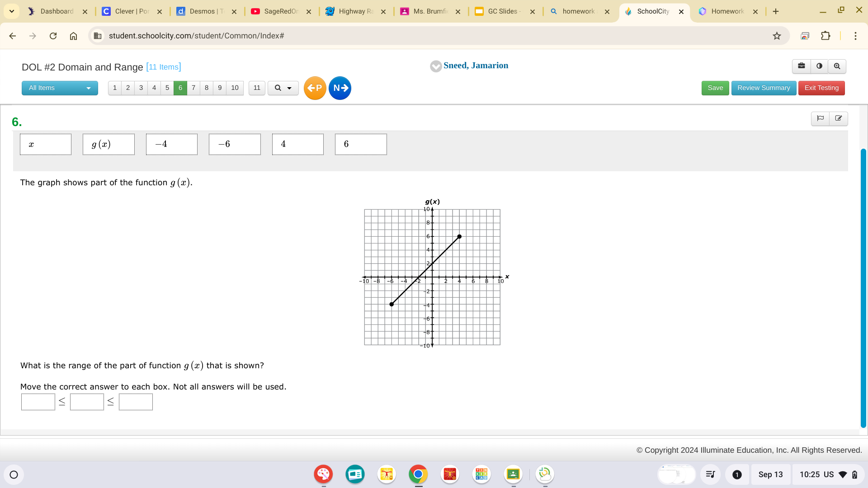
Task: Select question number 7 tab
Action: 193,88
